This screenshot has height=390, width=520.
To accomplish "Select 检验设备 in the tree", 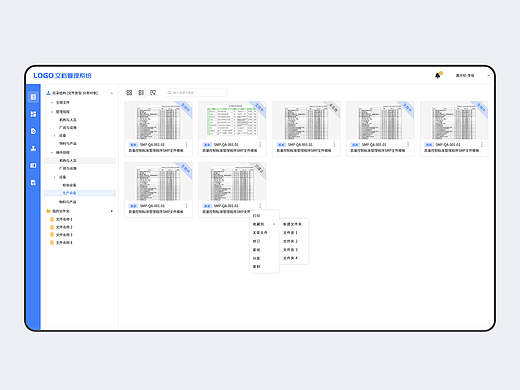I will coord(69,185).
